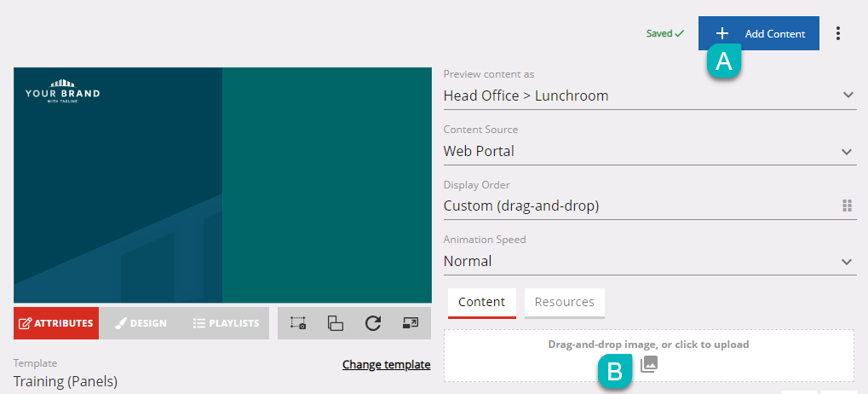Refresh the preview with circular arrow icon
The width and height of the screenshot is (868, 394).
[x=373, y=323]
